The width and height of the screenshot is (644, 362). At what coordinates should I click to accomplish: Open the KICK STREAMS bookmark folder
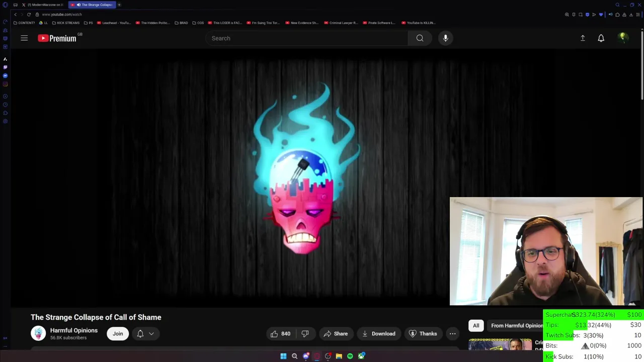point(66,23)
